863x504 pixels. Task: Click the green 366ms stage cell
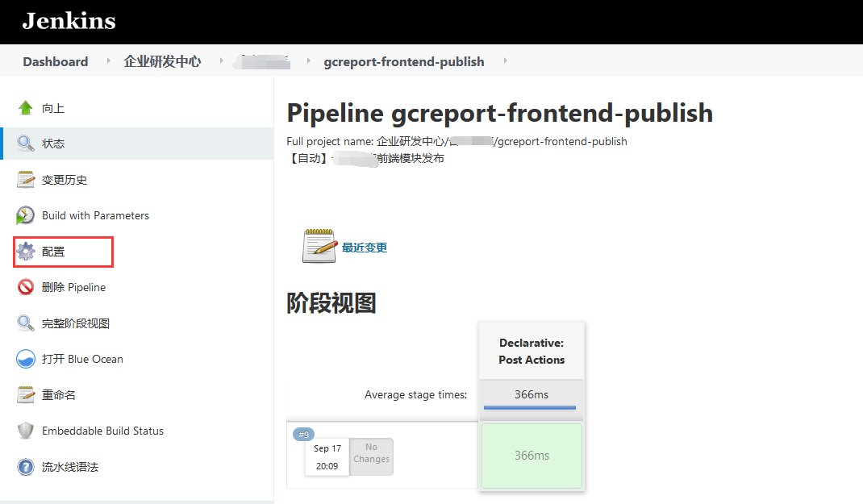click(532, 456)
